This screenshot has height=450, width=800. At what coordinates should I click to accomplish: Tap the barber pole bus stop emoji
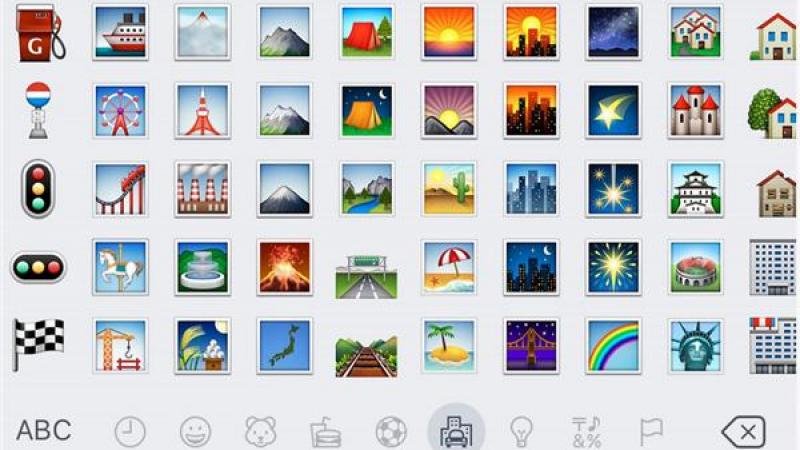pos(38,110)
